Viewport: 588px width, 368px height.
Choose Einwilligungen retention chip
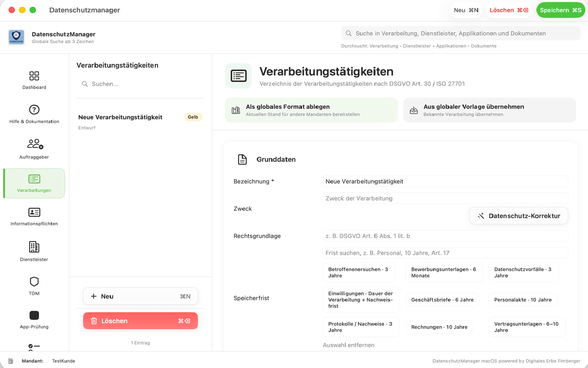[x=361, y=300]
